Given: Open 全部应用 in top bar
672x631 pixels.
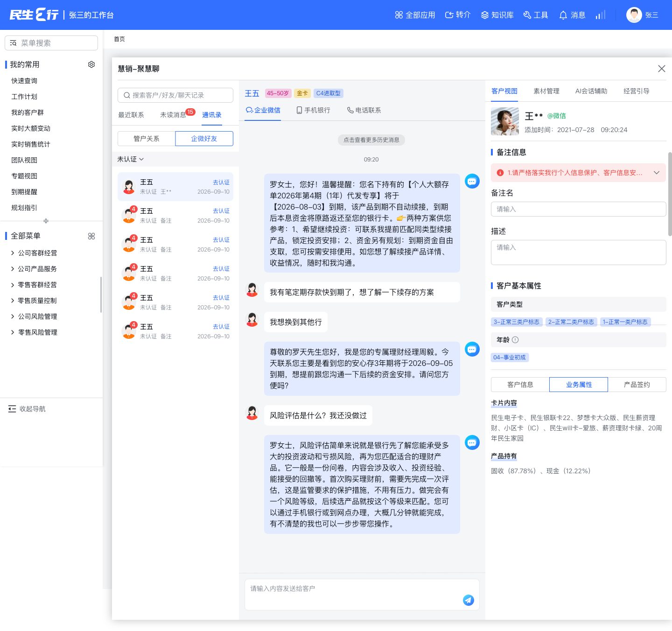Looking at the screenshot, I should tap(415, 15).
